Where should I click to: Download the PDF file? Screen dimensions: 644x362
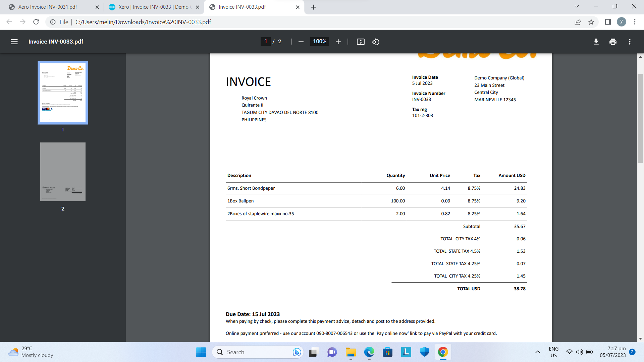coord(596,42)
